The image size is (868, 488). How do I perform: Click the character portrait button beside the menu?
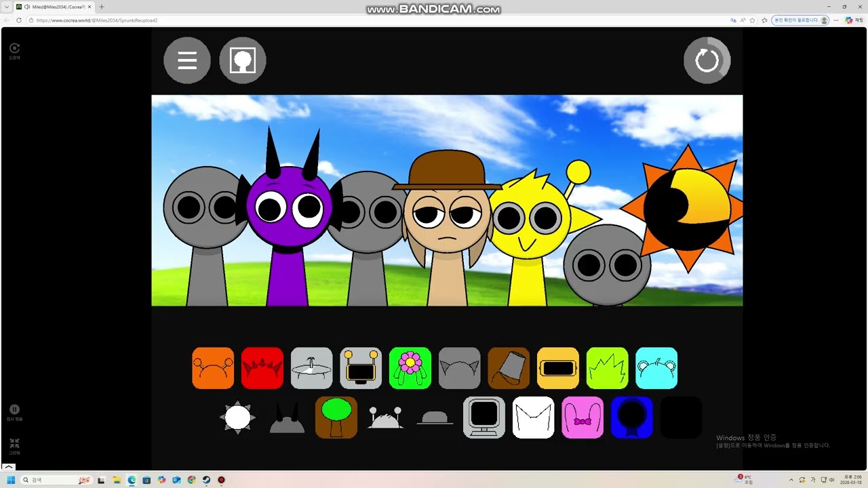(x=243, y=60)
